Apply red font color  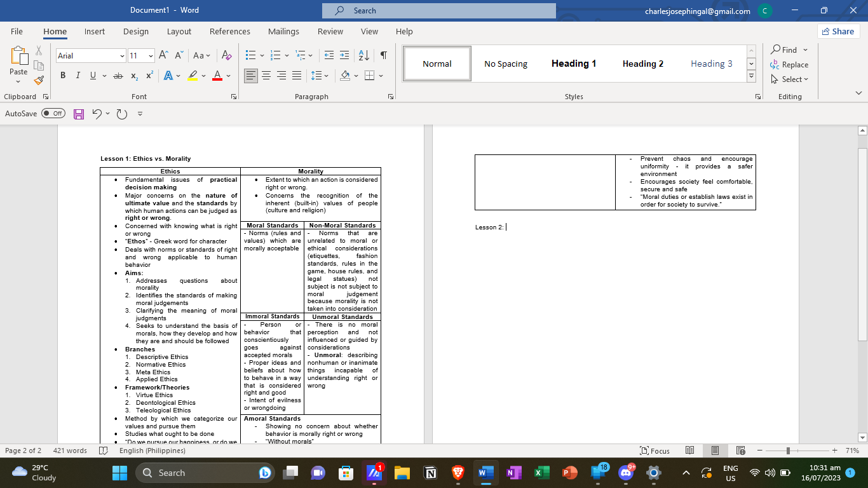tap(217, 76)
